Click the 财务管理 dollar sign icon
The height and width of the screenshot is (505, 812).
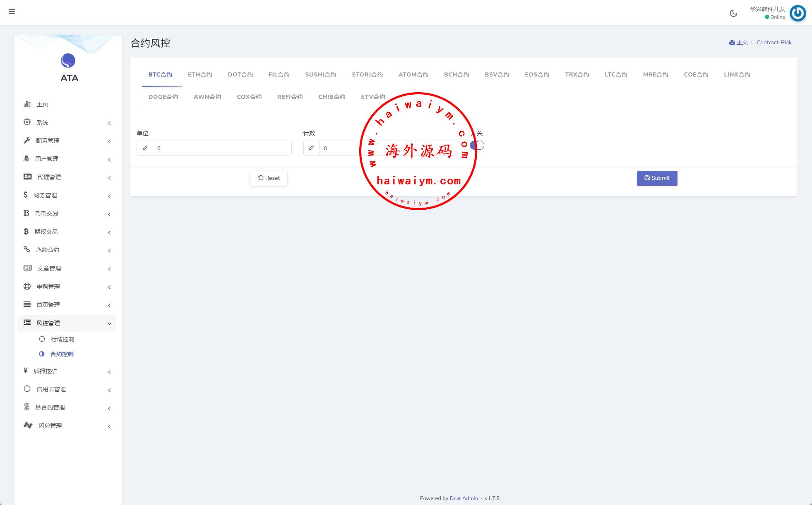26,195
